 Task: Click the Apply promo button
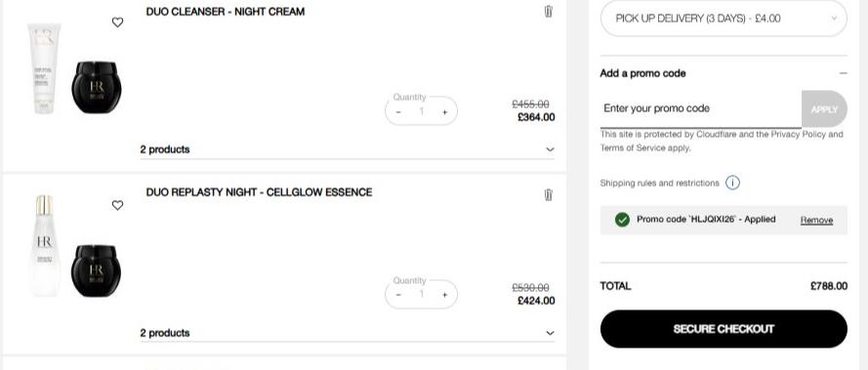(824, 109)
